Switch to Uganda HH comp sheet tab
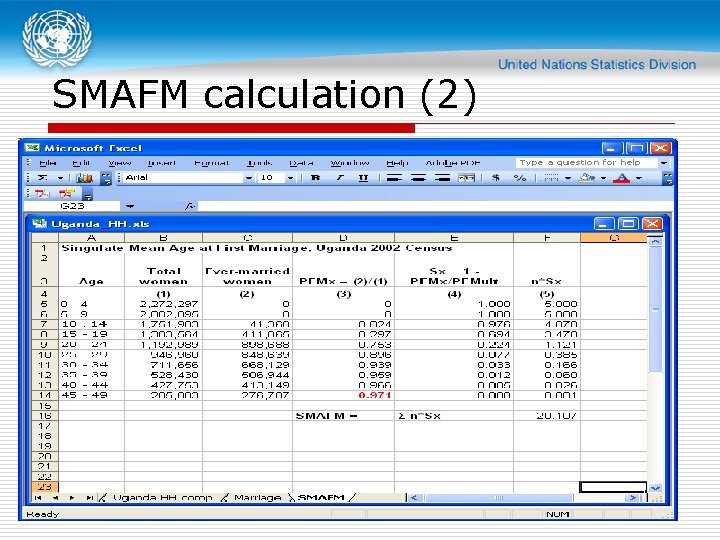The width and height of the screenshot is (720, 540). [162, 497]
